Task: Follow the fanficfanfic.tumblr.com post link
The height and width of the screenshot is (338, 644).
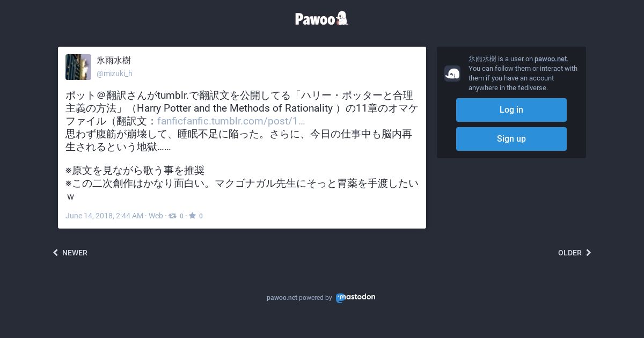Action: pos(231,121)
